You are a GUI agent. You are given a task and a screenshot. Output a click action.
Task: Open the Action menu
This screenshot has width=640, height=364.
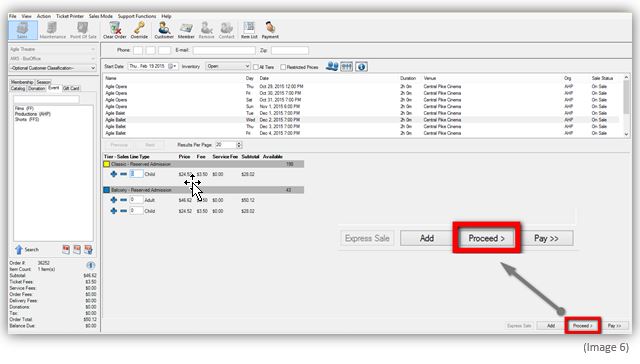[x=44, y=16]
